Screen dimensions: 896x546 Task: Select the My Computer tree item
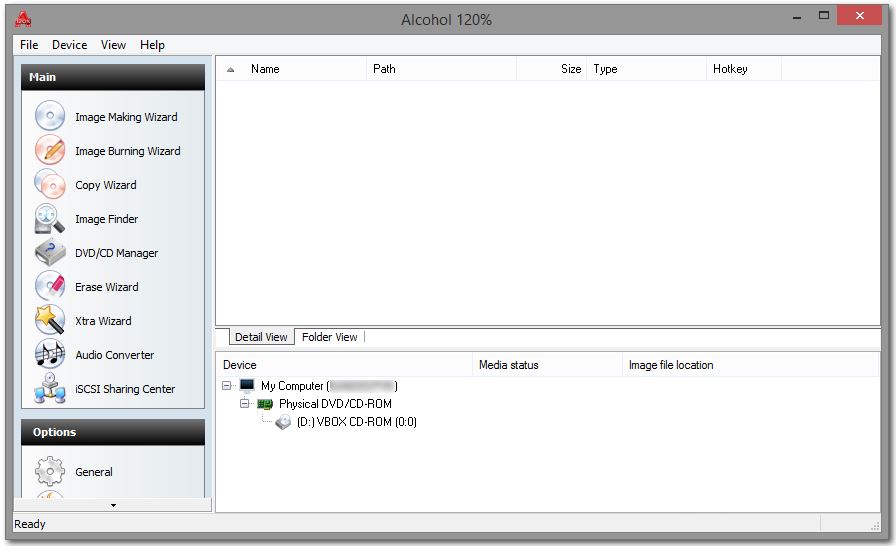(329, 386)
